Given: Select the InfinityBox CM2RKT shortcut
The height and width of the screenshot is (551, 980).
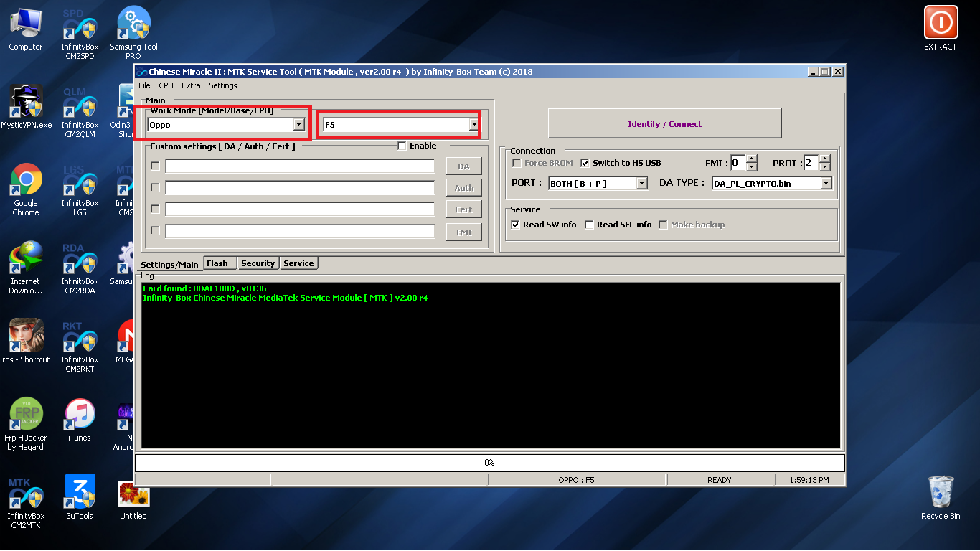Looking at the screenshot, I should pyautogui.click(x=80, y=347).
